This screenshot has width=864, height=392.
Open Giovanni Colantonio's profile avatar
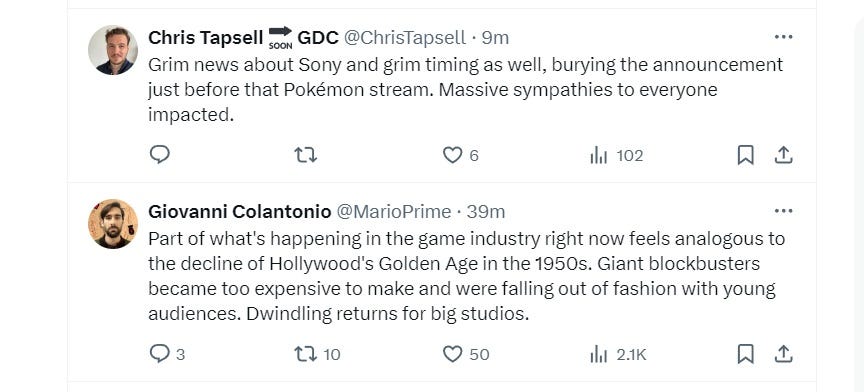[113, 224]
